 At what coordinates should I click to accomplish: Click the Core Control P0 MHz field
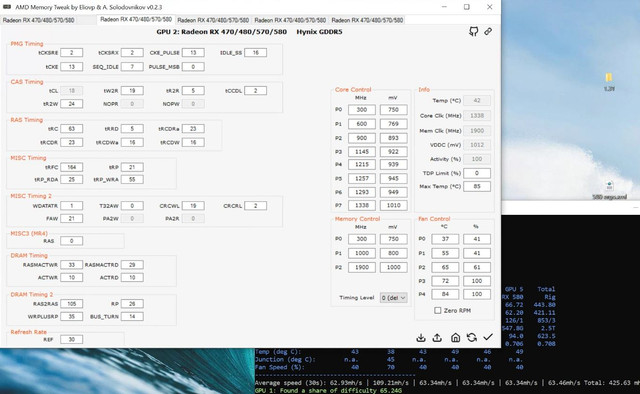[362, 110]
